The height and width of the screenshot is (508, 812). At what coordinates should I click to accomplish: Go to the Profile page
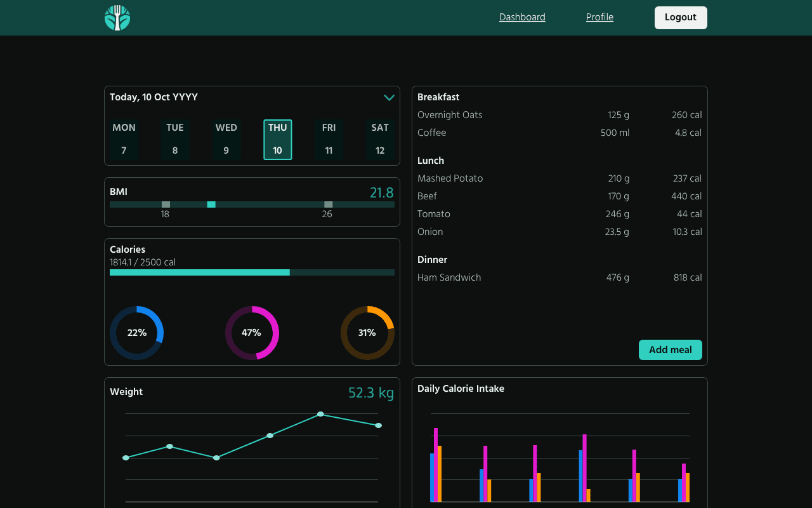(599, 17)
